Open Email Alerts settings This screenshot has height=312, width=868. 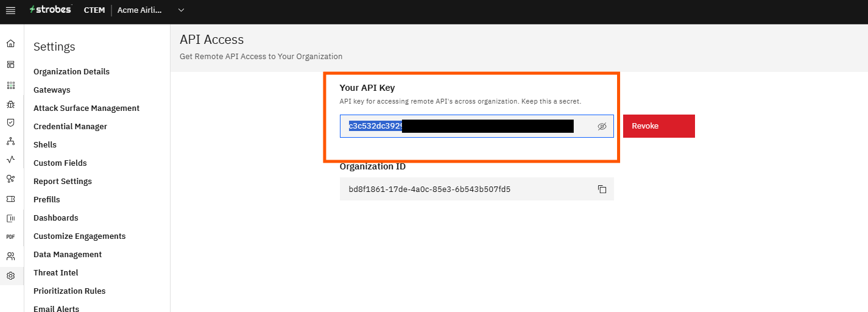57,308
